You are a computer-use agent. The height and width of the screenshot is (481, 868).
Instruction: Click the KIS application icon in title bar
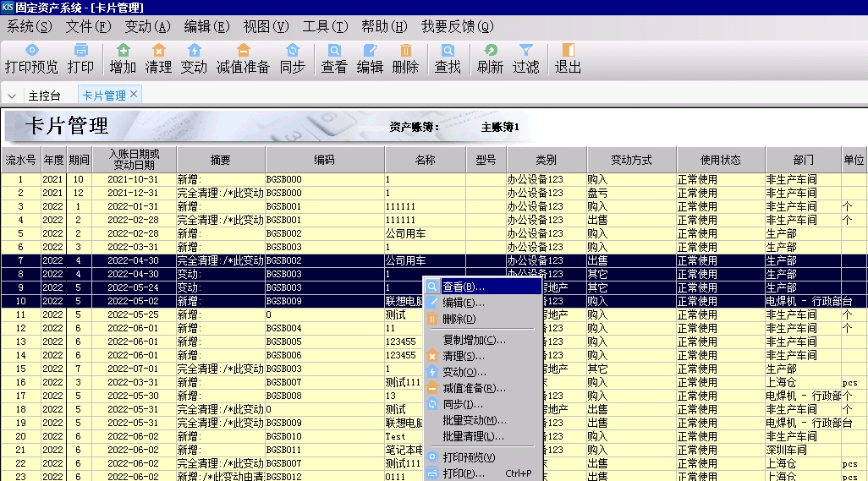point(8,8)
